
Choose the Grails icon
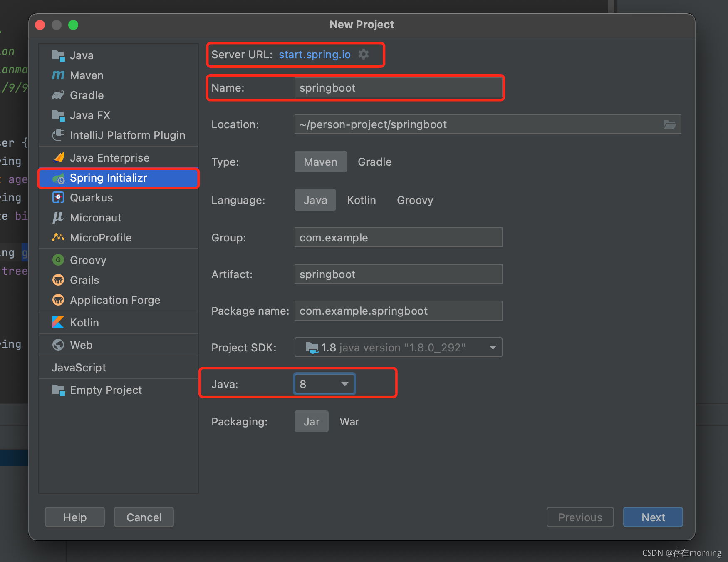point(58,280)
